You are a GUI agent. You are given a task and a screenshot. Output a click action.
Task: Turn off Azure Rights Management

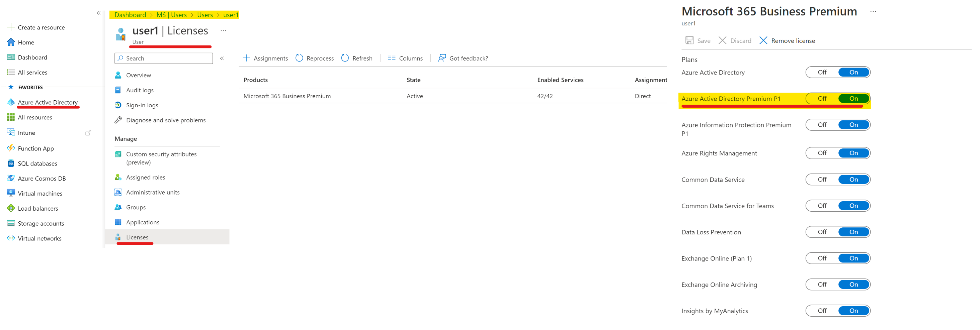pyautogui.click(x=822, y=153)
